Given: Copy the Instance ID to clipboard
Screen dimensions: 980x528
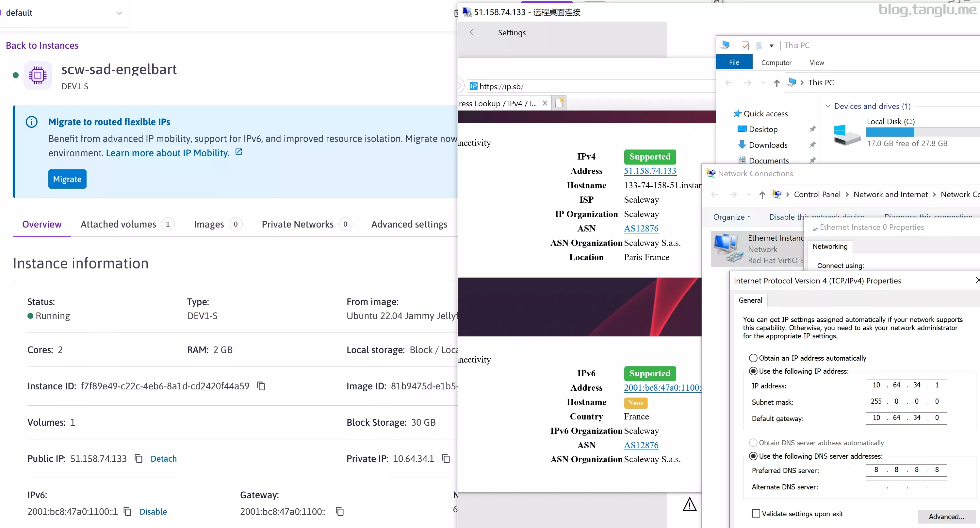Looking at the screenshot, I should [x=261, y=386].
